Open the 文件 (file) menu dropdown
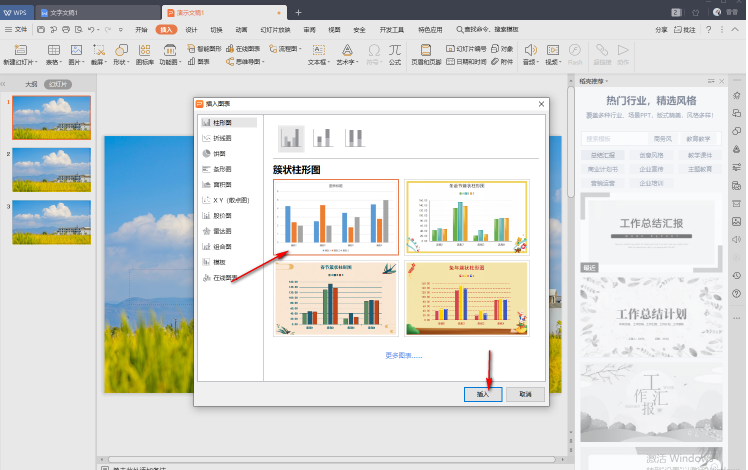 pos(20,30)
